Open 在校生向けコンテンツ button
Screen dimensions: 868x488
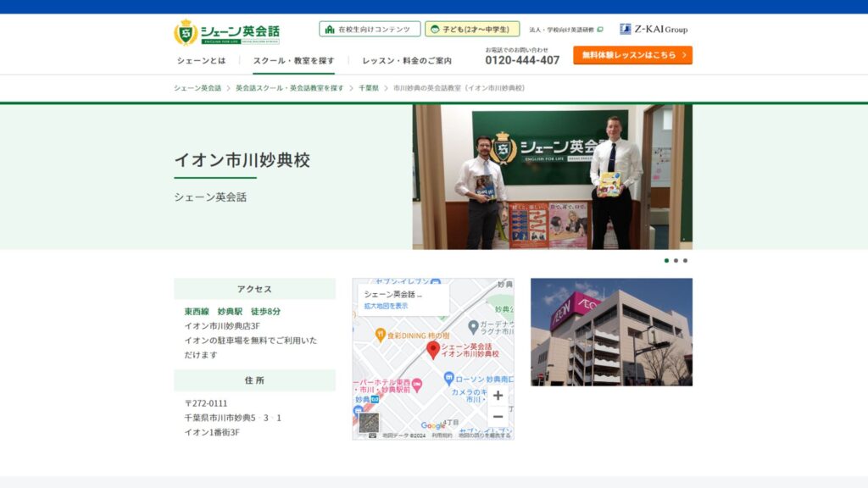point(370,29)
